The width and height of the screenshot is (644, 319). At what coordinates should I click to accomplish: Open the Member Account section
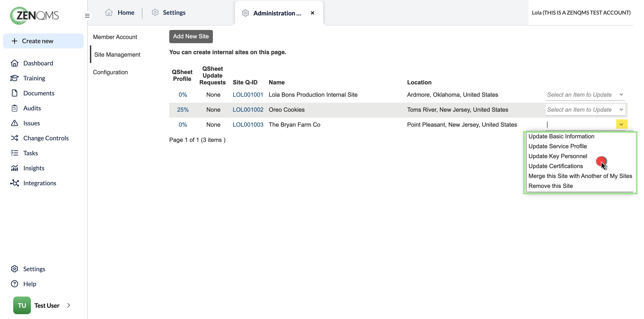[115, 37]
